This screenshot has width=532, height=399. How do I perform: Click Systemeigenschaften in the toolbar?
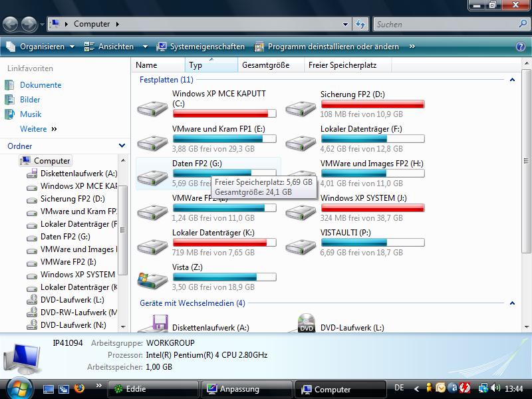[201, 47]
